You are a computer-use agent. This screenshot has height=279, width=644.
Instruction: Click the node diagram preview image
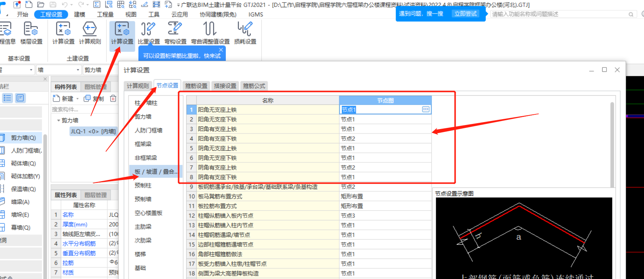tap(524, 238)
